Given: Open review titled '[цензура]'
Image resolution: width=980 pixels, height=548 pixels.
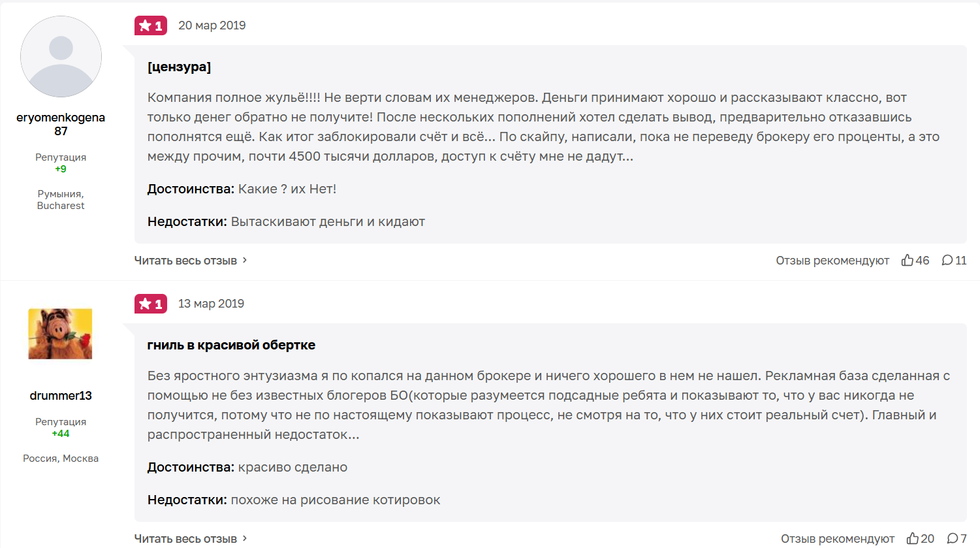Looking at the screenshot, I should [x=179, y=67].
